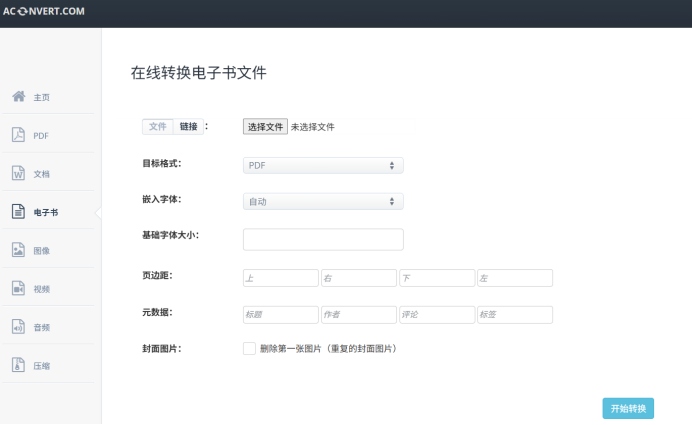Image resolution: width=692 pixels, height=425 pixels.
Task: Click the top margin 上 field
Action: pos(280,278)
